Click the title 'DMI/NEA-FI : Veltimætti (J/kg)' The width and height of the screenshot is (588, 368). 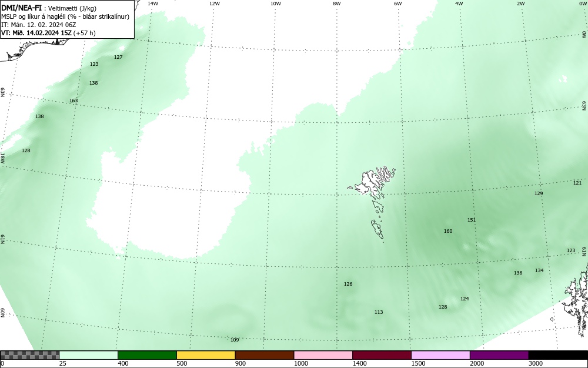pyautogui.click(x=49, y=8)
